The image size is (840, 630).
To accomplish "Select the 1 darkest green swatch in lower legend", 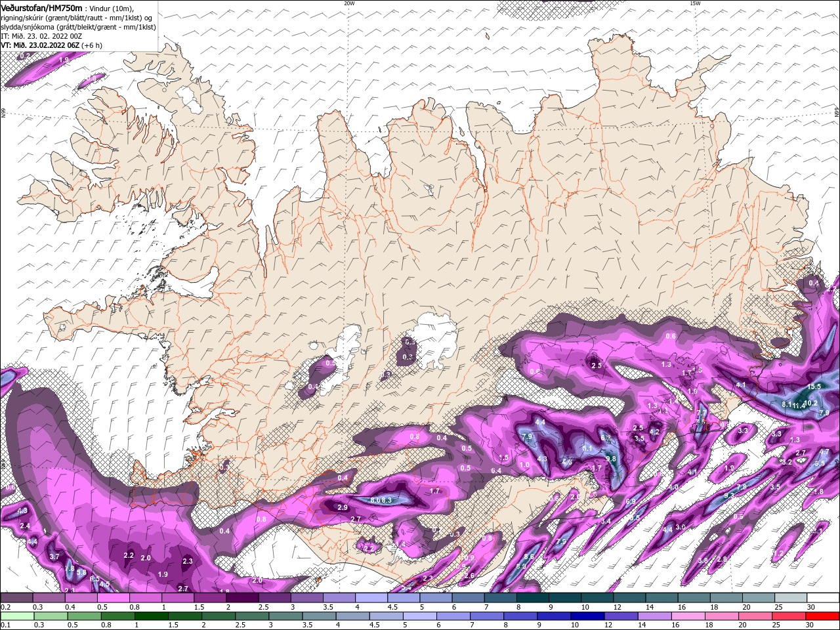I will pyautogui.click(x=152, y=616).
